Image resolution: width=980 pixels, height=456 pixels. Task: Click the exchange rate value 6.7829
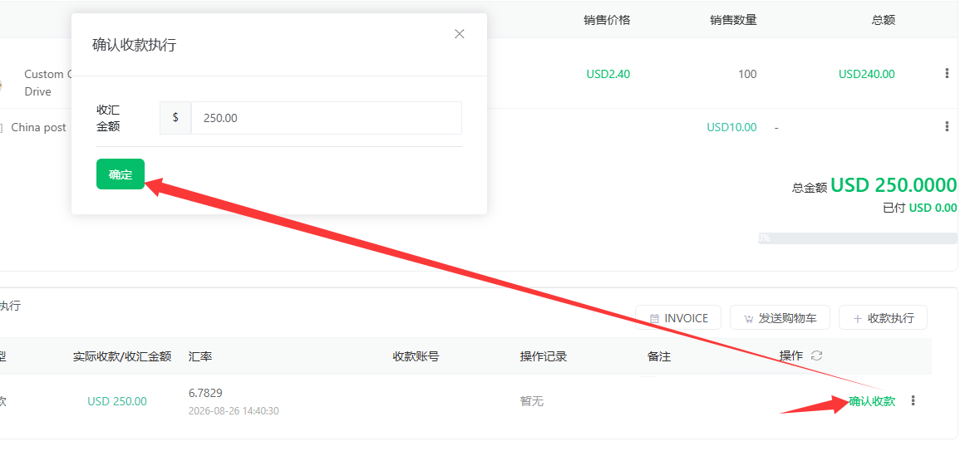205,393
